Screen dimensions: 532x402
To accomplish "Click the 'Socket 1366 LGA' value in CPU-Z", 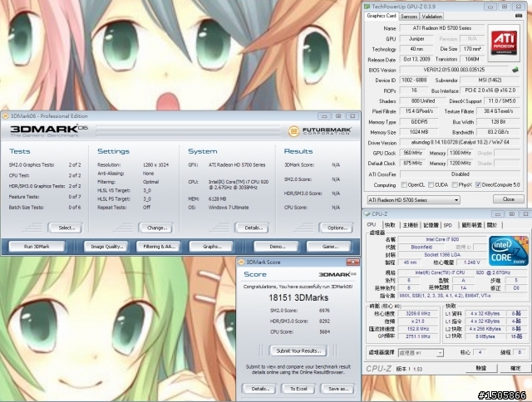I will pyautogui.click(x=442, y=254).
